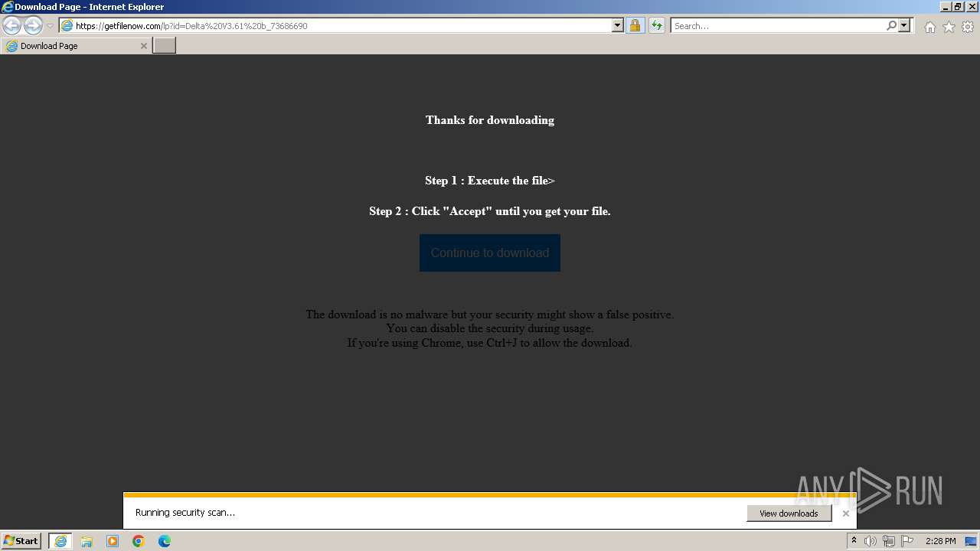Go forward with the browser Forward arrow
Screen dimensions: 980x551
(x=33, y=26)
